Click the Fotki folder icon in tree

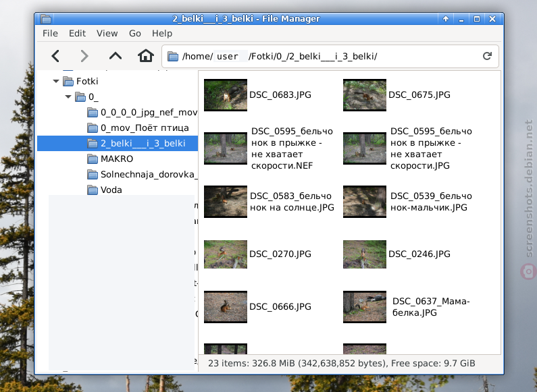[x=68, y=82]
